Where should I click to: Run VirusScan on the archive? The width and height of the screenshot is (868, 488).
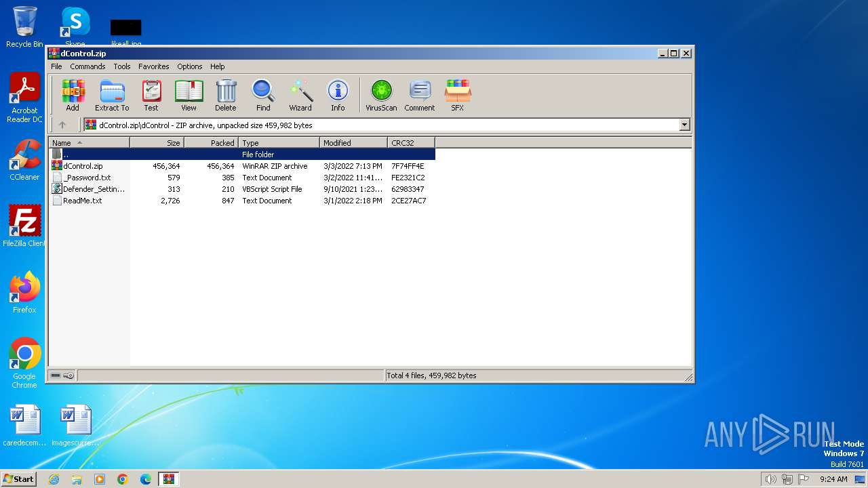pos(381,95)
